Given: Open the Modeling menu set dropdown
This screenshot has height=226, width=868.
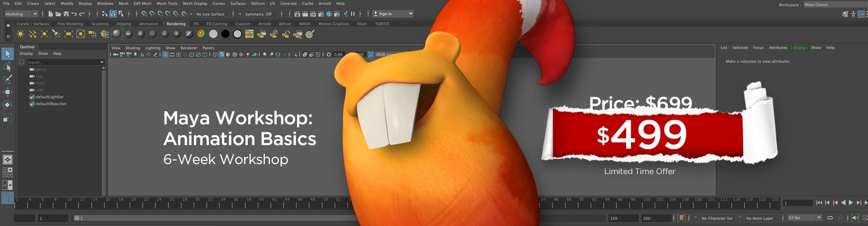Looking at the screenshot, I should (21, 14).
